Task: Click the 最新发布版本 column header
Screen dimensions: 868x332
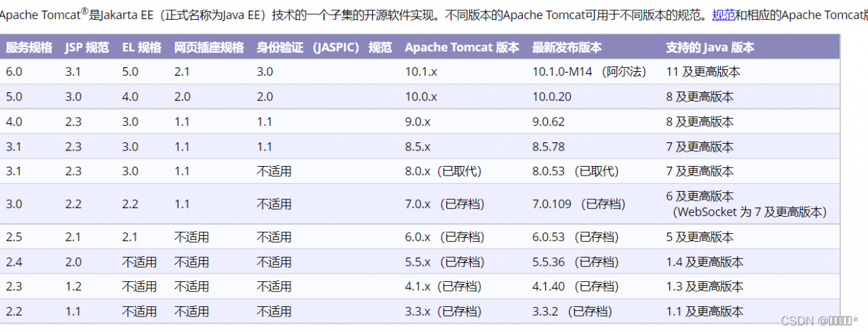Action: point(567,47)
